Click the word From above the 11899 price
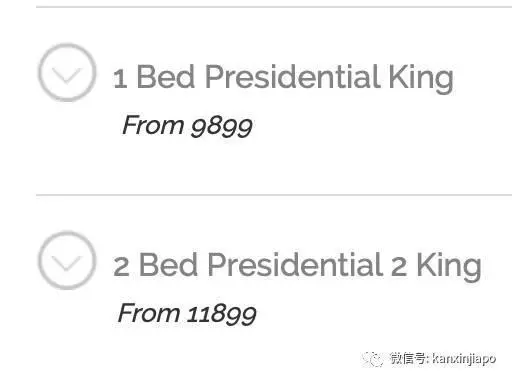The height and width of the screenshot is (382, 512). point(149,313)
